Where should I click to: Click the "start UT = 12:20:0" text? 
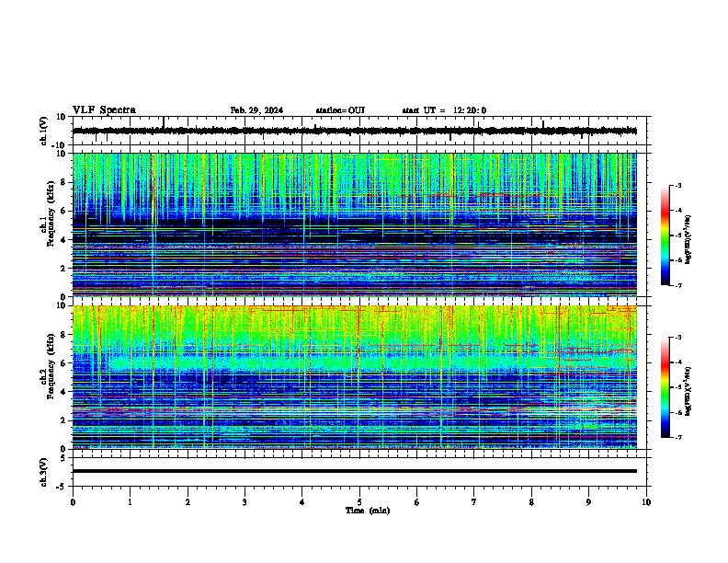[x=444, y=110]
